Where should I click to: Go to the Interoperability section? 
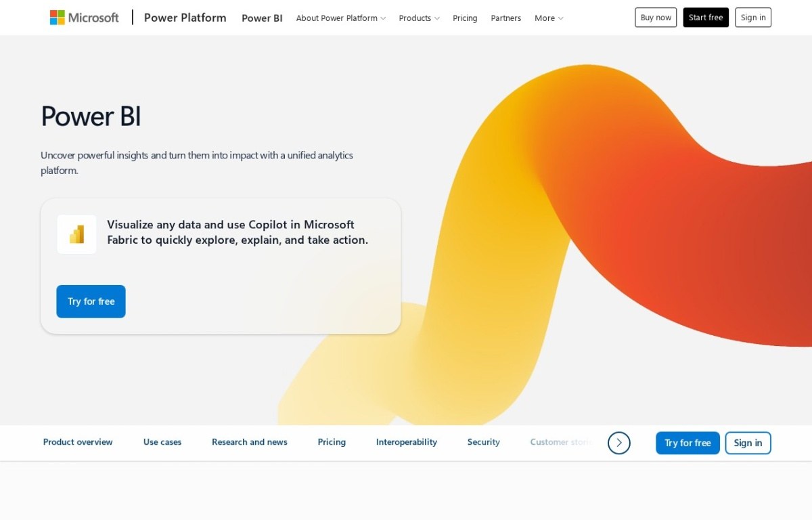click(x=407, y=442)
